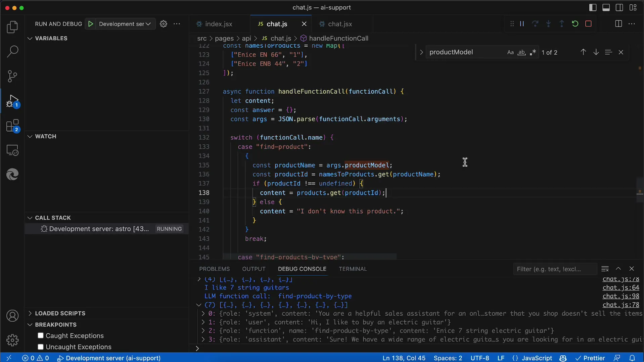This screenshot has width=644, height=362.
Task: Expand console item 0 with role 'system'
Action: point(203,314)
